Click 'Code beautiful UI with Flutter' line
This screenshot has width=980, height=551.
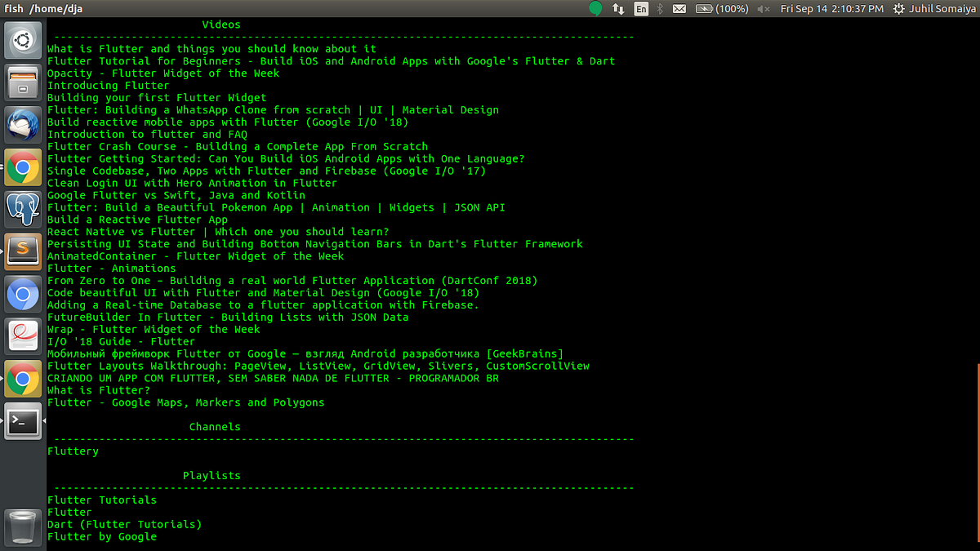pos(263,293)
